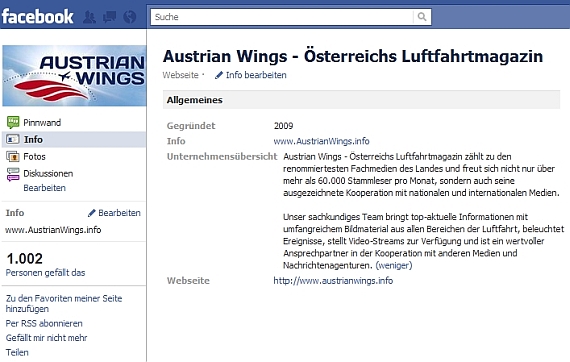Click the Austrian Wings profile picture
Image resolution: width=570 pixels, height=362 pixels.
(x=74, y=76)
